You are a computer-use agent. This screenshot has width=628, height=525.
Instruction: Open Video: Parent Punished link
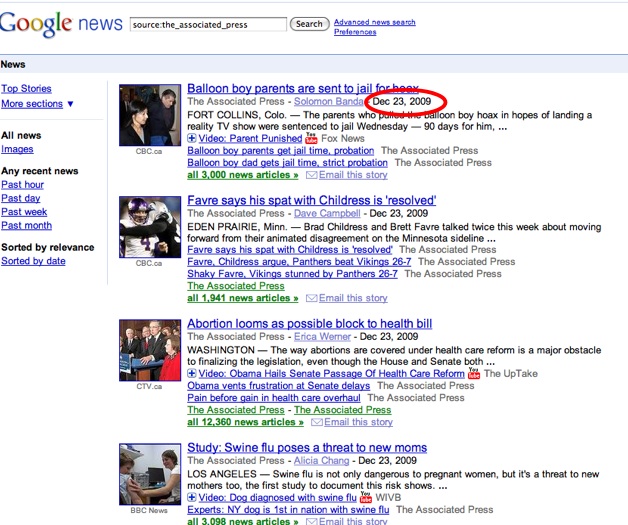[x=250, y=139]
